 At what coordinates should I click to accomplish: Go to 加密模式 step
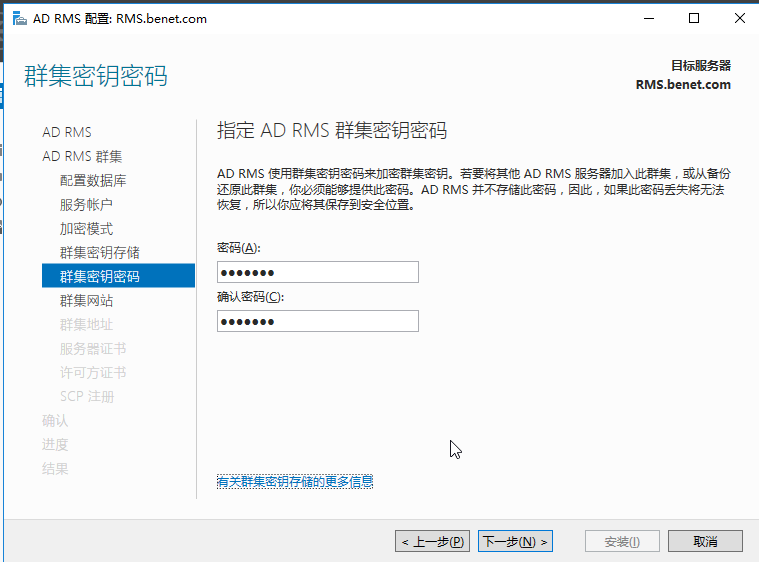pyautogui.click(x=86, y=228)
